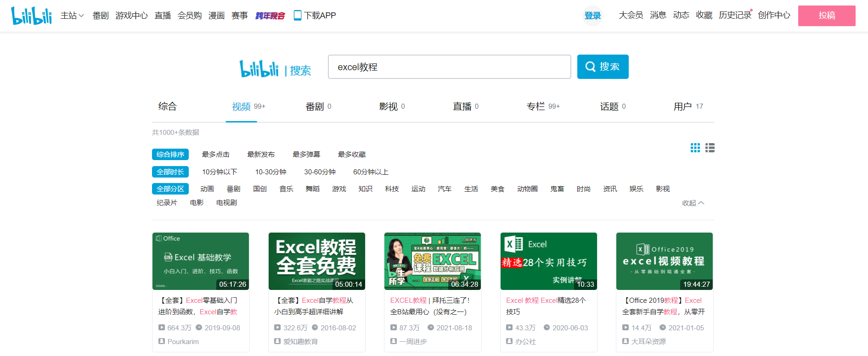Open uploader 大耳朵资源 profile

[x=648, y=341]
